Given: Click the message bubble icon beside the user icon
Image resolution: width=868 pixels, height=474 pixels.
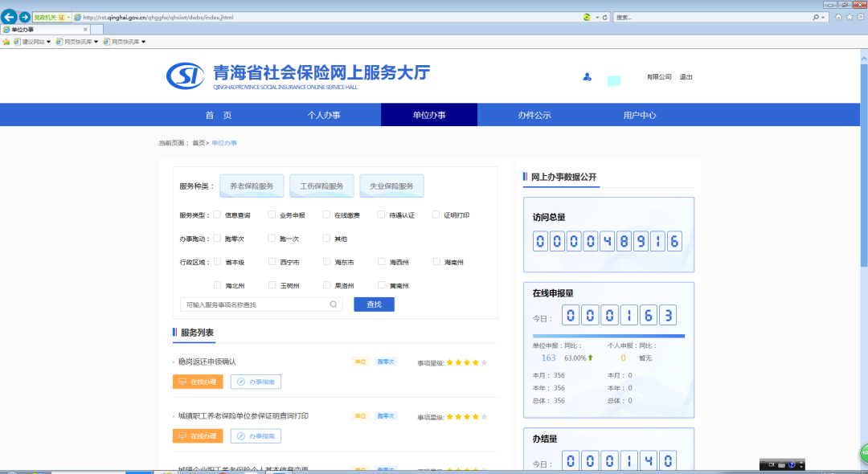Looking at the screenshot, I should pos(614,78).
